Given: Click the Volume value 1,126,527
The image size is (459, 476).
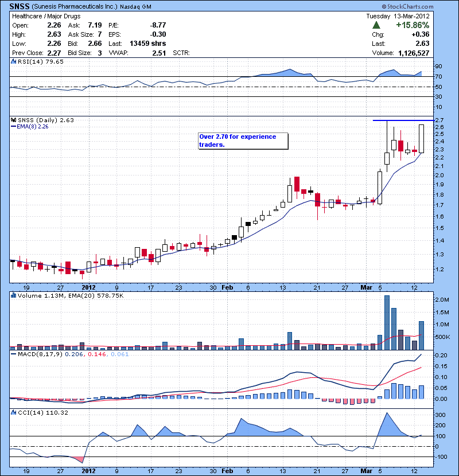Looking at the screenshot, I should (414, 53).
